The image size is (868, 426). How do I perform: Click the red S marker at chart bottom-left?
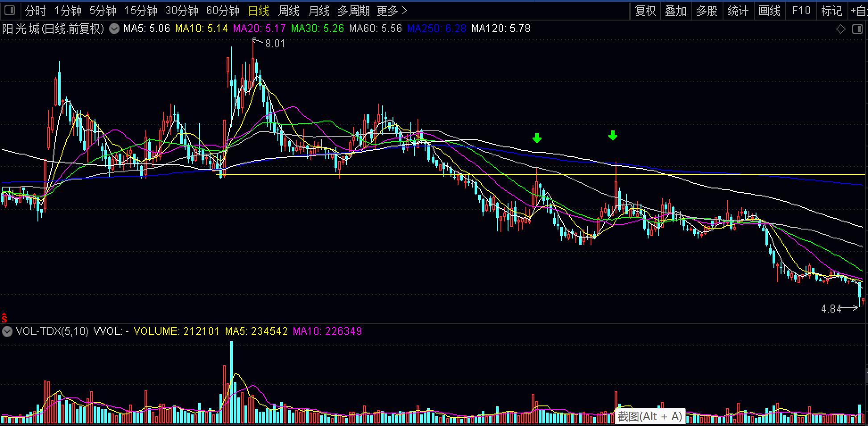click(x=4, y=317)
